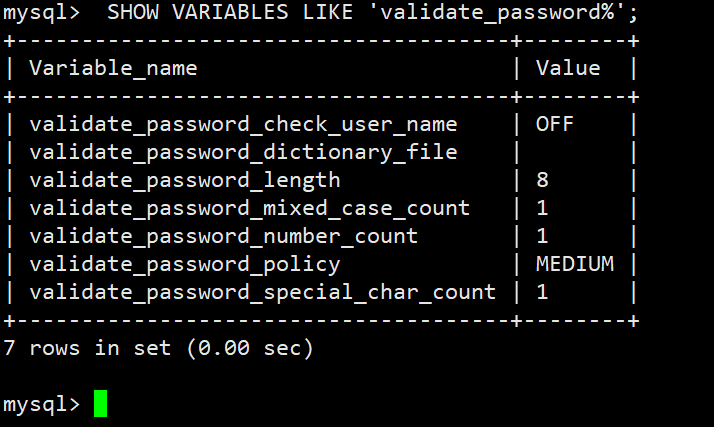Click the value 1 for special_char_count
This screenshot has width=714, height=427.
[542, 292]
